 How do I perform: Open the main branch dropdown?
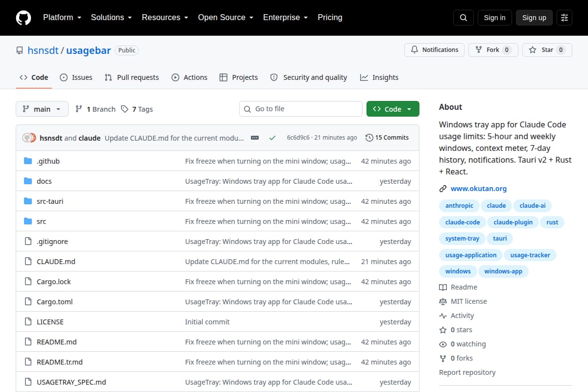coord(42,109)
